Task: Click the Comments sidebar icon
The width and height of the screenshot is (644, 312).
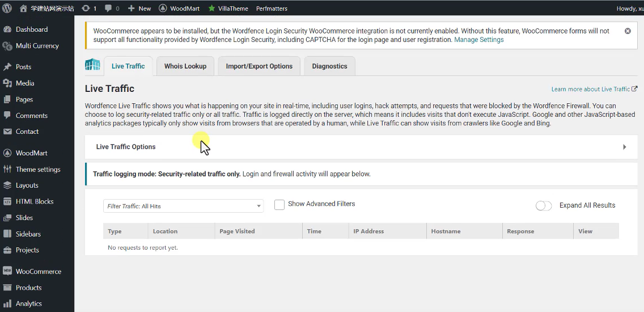Action: pos(7,116)
